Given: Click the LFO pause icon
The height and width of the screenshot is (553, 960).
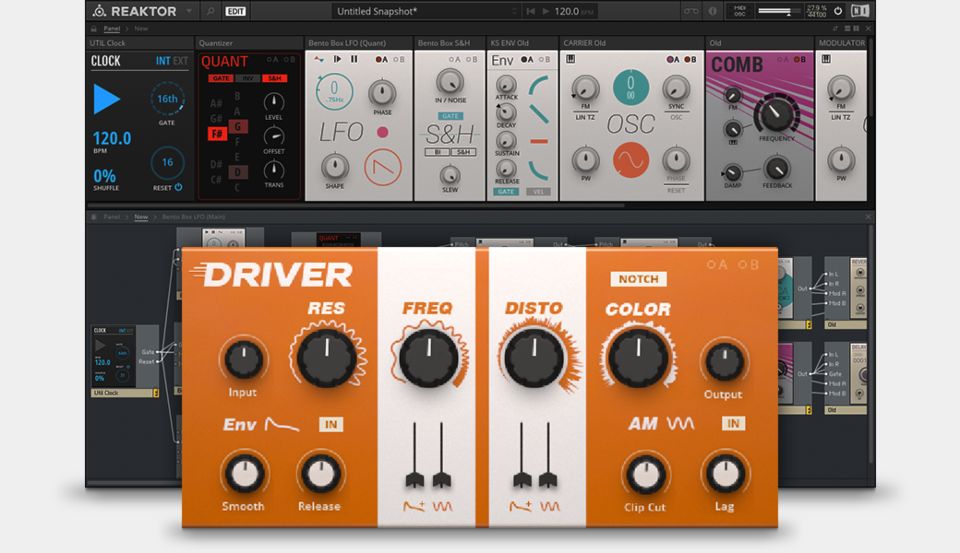Looking at the screenshot, I should pyautogui.click(x=353, y=60).
